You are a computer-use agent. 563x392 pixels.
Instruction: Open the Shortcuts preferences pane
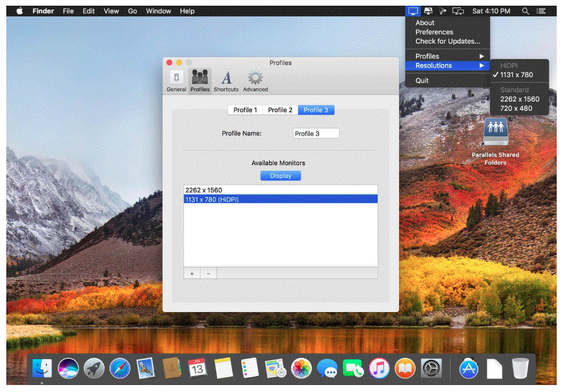coord(226,82)
